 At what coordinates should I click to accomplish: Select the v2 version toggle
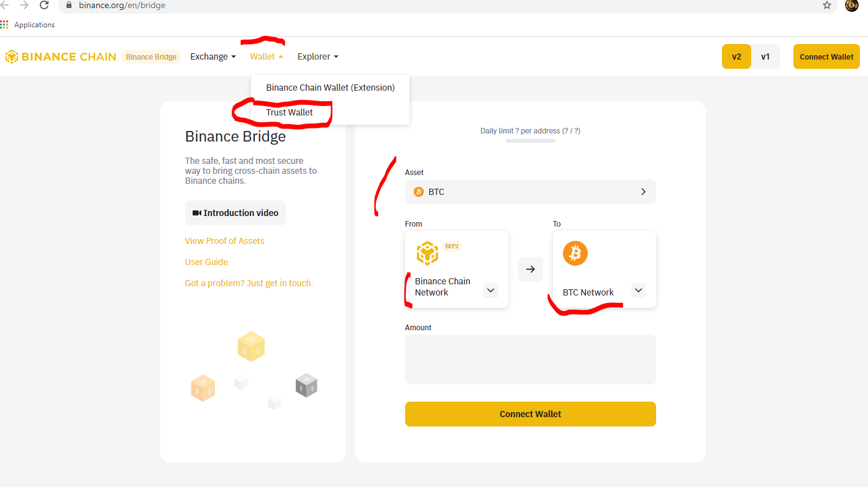click(x=736, y=56)
